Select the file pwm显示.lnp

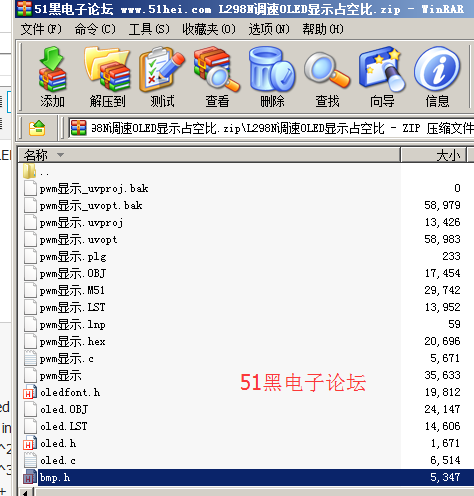(72, 324)
